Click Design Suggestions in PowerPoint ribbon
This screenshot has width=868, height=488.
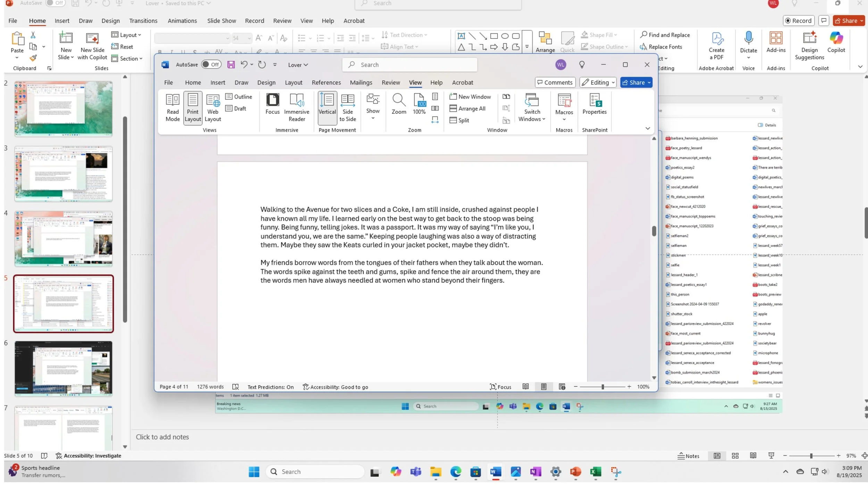(x=809, y=46)
